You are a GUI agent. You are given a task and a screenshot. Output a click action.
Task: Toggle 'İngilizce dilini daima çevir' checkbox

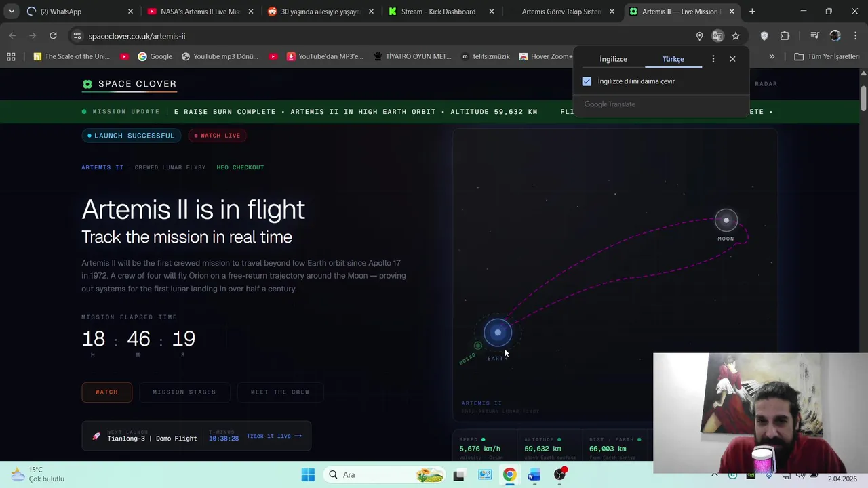point(587,81)
